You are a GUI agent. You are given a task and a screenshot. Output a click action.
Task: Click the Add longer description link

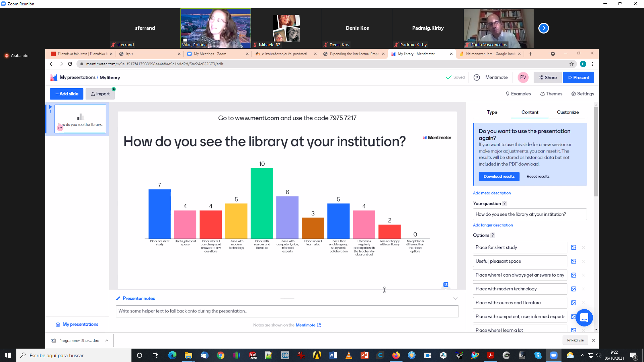pyautogui.click(x=493, y=225)
